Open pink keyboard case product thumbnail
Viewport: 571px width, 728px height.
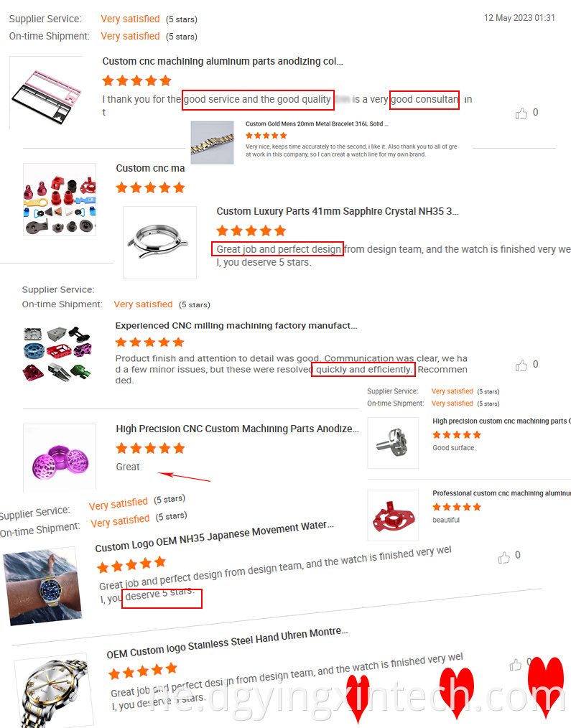(45, 93)
